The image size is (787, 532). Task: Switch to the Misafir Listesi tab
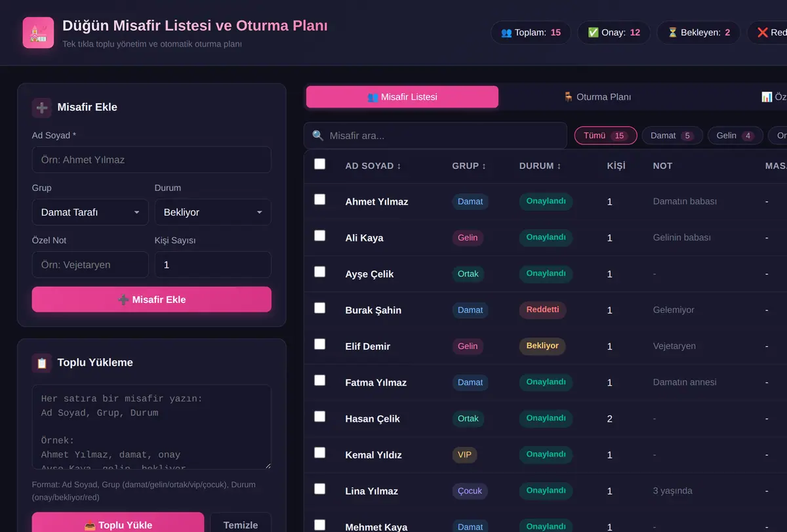402,97
